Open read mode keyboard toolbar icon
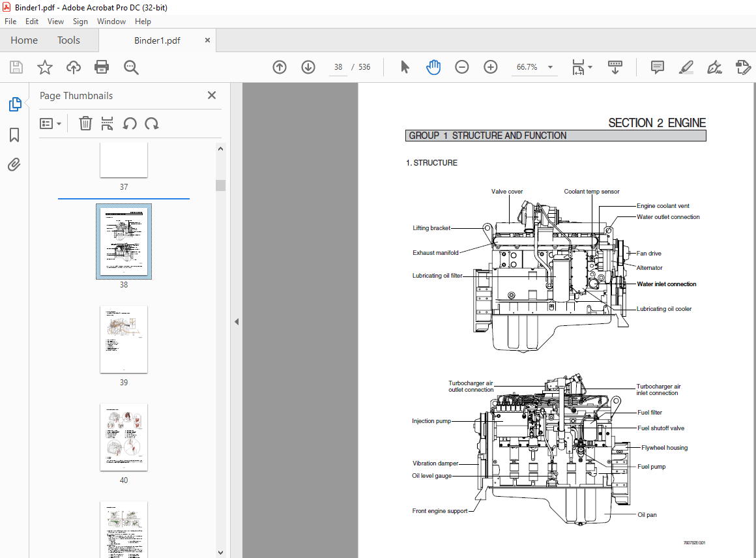756x558 pixels. (615, 67)
